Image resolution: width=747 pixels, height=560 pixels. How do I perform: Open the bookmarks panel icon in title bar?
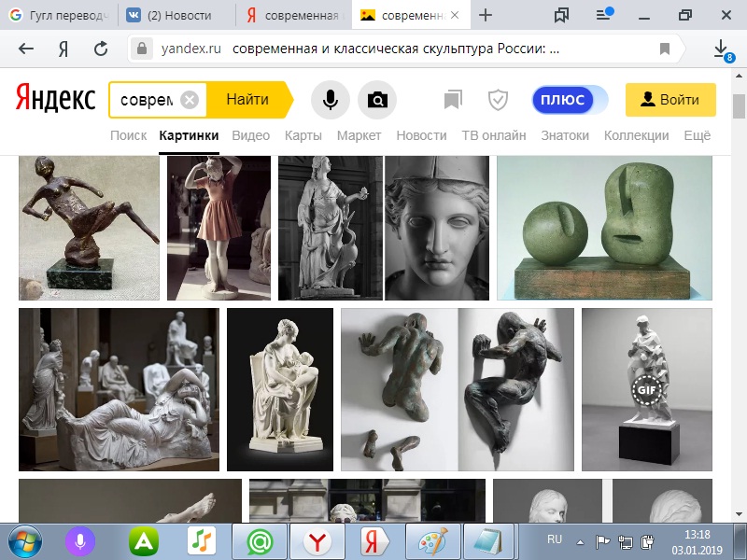click(562, 15)
